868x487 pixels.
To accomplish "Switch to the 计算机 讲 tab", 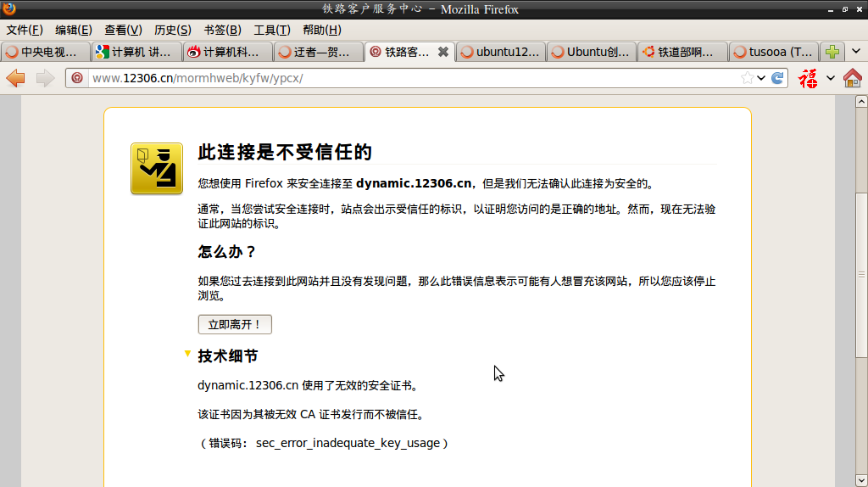I will click(136, 52).
